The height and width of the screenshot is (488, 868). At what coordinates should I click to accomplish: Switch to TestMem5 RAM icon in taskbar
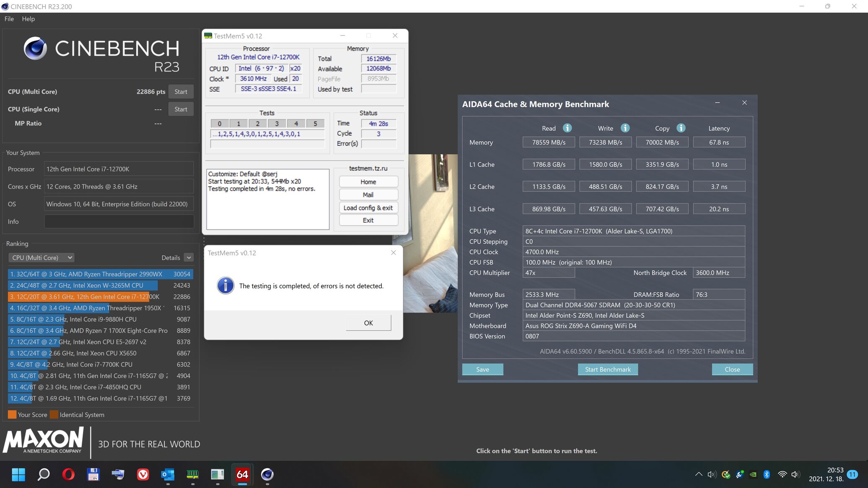[x=192, y=475]
